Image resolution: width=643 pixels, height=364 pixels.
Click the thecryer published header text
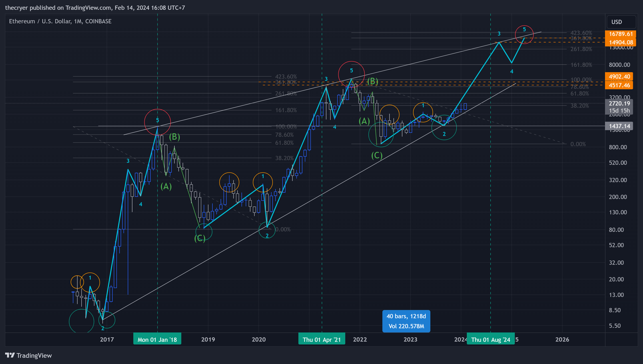click(95, 8)
